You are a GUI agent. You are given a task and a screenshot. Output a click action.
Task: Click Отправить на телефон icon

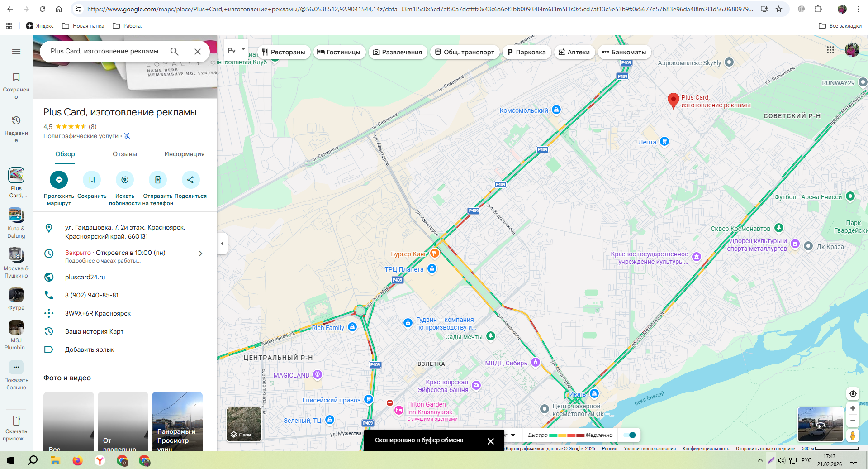tap(158, 180)
